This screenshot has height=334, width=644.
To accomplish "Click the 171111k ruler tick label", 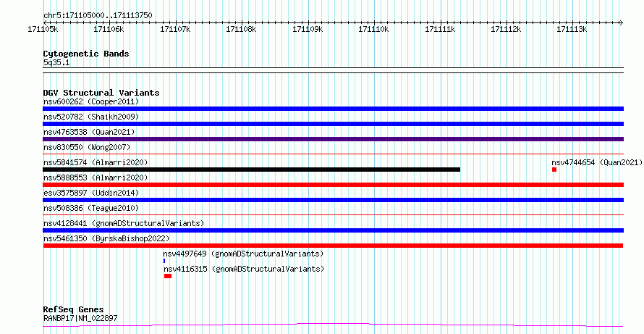I will pyautogui.click(x=440, y=29).
